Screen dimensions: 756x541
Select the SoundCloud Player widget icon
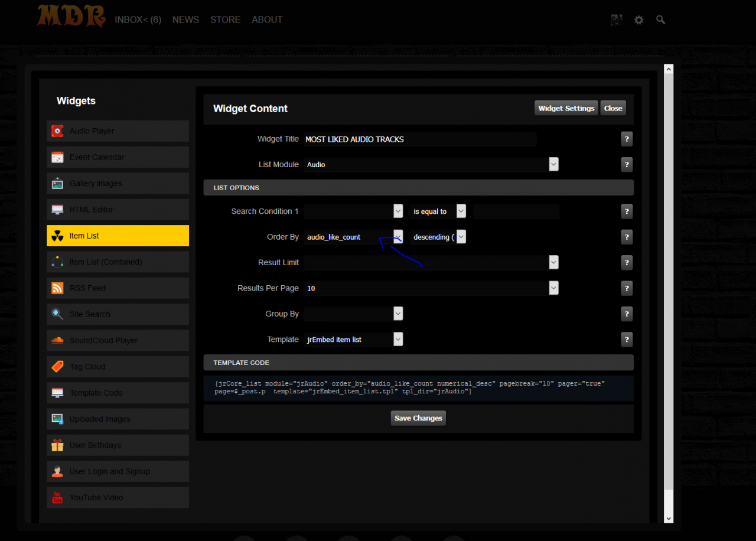click(57, 340)
